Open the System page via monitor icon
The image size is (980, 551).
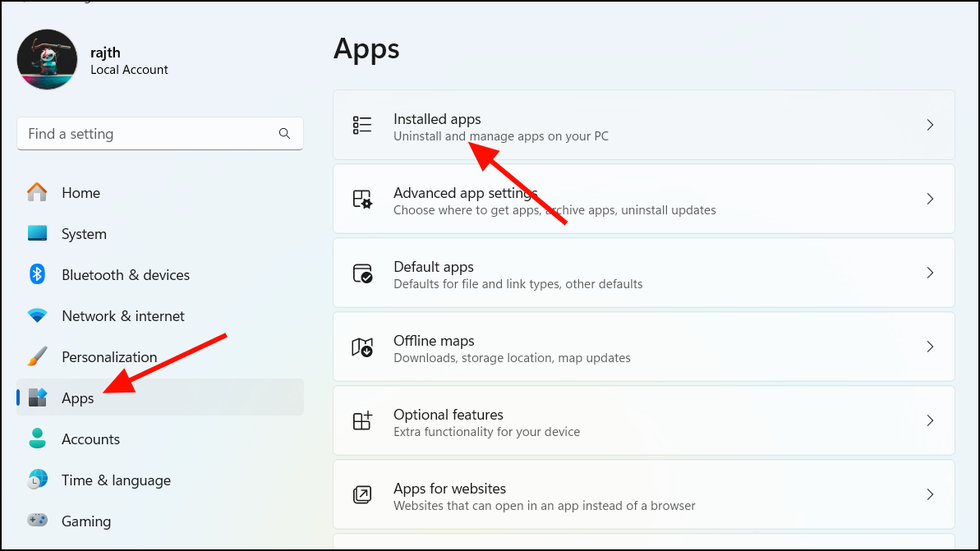point(37,234)
